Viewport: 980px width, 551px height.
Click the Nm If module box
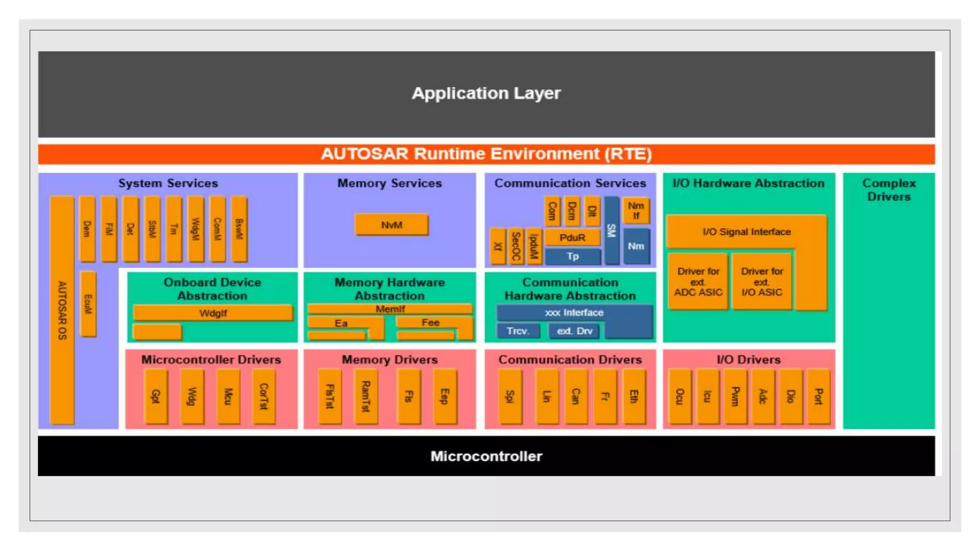point(636,210)
